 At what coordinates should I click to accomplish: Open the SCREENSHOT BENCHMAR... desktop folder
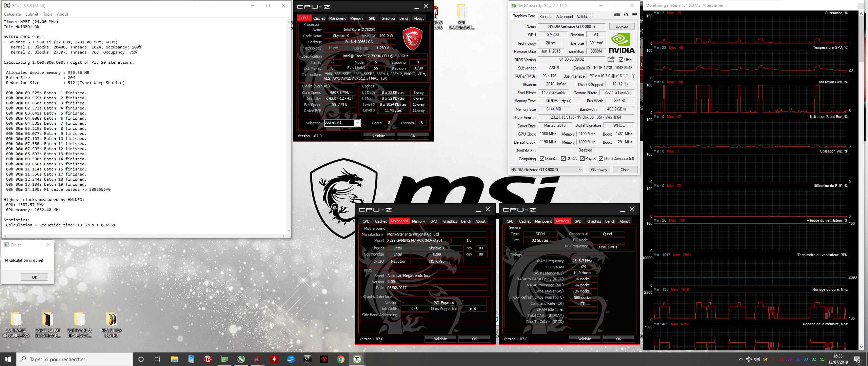47,324
